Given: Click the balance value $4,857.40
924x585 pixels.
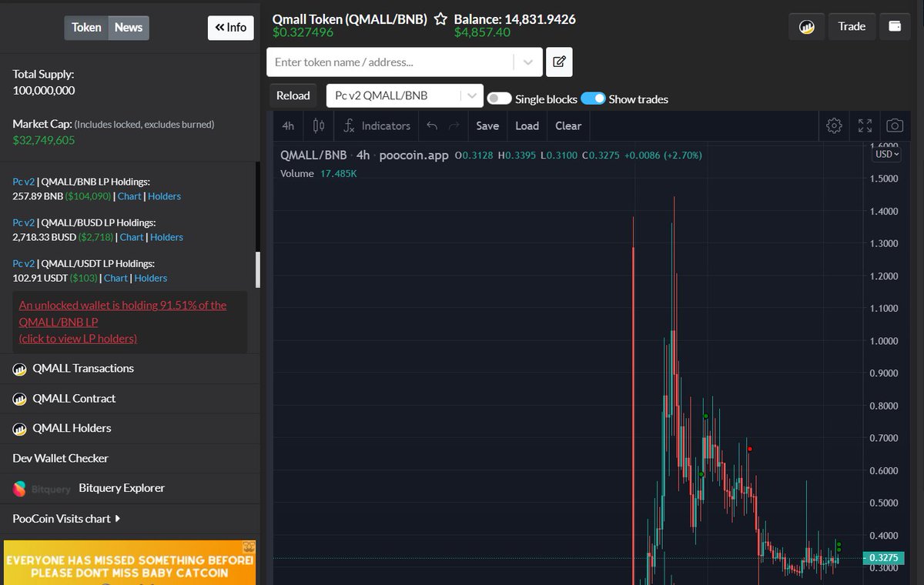Looking at the screenshot, I should point(482,32).
